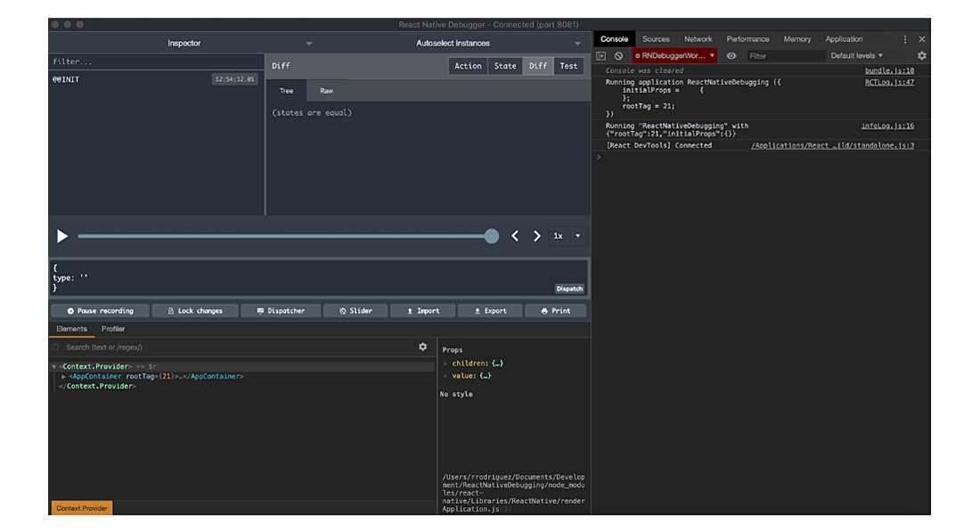Open the Profiler tab
Image resolution: width=980 pixels, height=532 pixels.
click(x=113, y=329)
